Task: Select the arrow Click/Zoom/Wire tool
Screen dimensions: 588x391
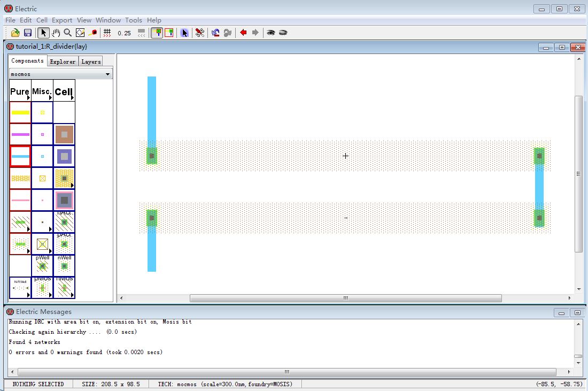Action: (43, 33)
